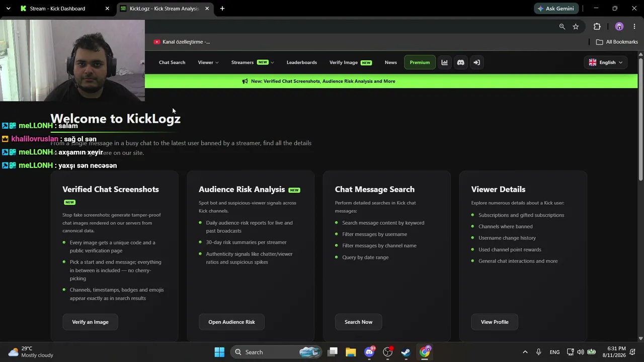Click the Ask Gemini button
Viewport: 644px width, 362px height.
coord(556,9)
